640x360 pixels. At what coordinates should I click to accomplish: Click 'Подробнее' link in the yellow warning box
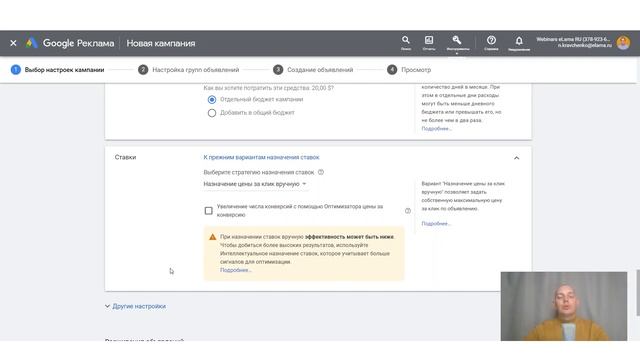point(236,270)
